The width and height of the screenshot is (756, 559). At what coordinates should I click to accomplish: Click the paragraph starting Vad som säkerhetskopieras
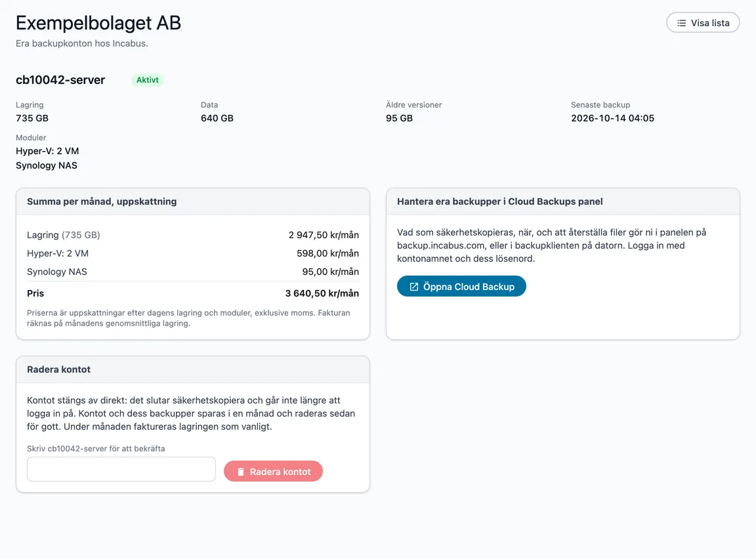[x=551, y=245]
